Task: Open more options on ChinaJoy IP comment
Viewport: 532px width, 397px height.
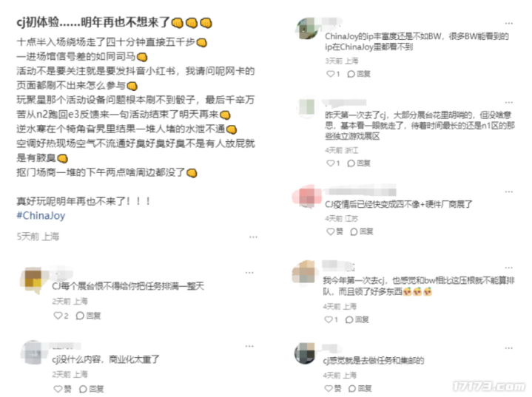Action: (509, 24)
